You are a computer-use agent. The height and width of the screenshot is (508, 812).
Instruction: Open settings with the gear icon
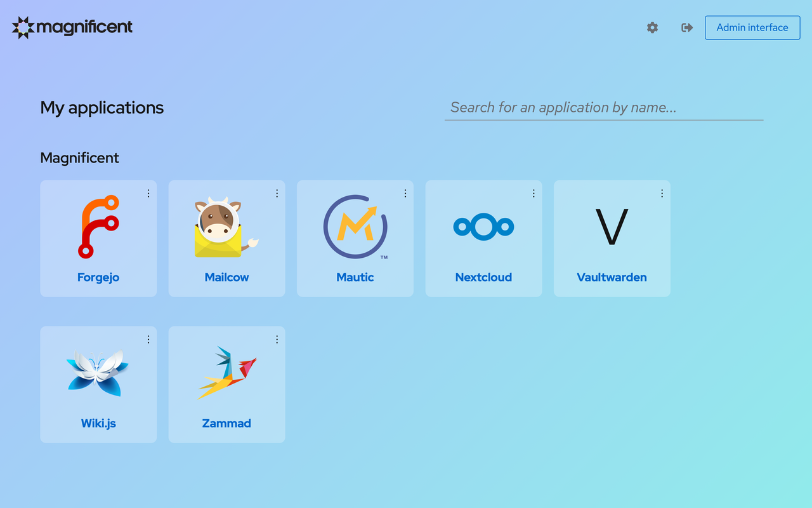(652, 27)
